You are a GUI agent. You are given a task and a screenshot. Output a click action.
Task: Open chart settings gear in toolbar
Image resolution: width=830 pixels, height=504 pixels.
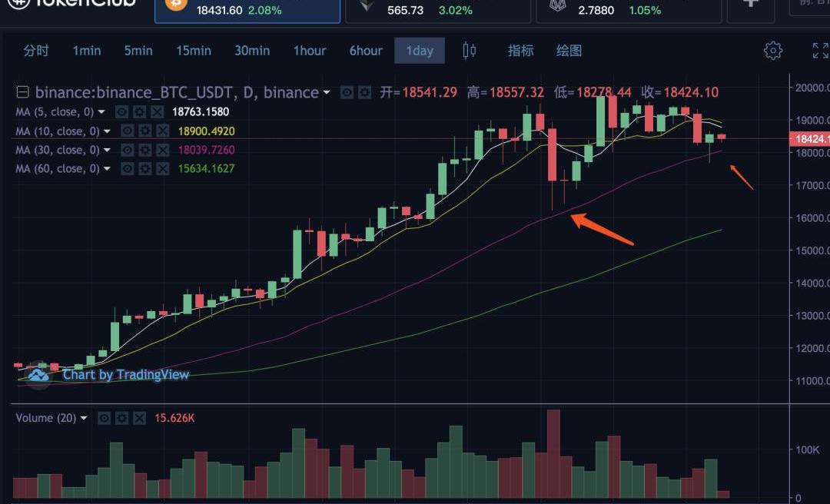[772, 51]
